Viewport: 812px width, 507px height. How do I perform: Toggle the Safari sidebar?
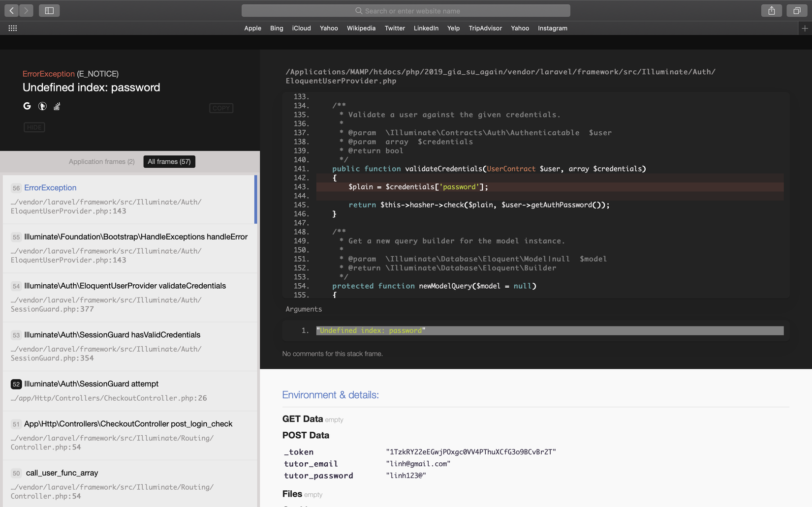pyautogui.click(x=49, y=10)
